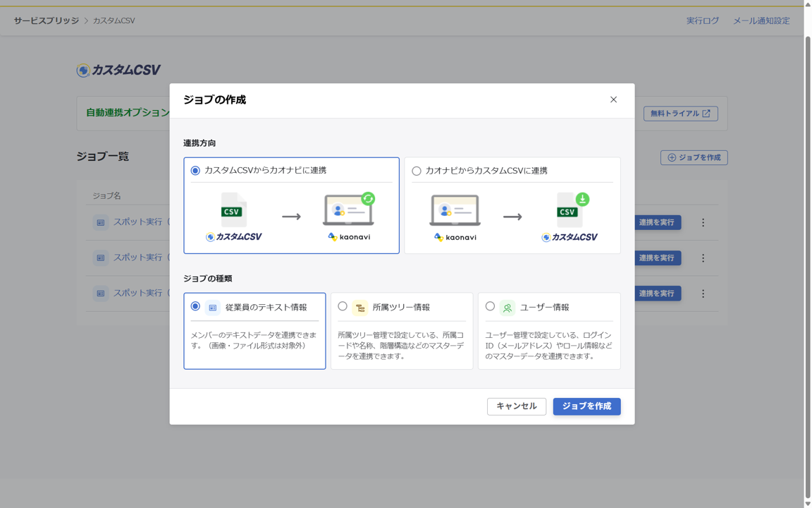The image size is (812, 508).
Task: Click the カスタムCSV logo in first card
Action: coord(233,237)
